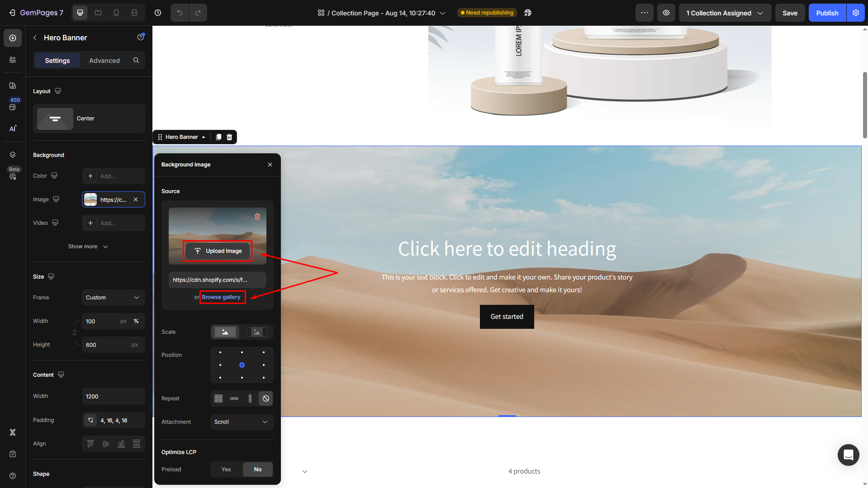The image size is (868, 488).
Task: Open the Frame Custom dropdown
Action: (113, 298)
